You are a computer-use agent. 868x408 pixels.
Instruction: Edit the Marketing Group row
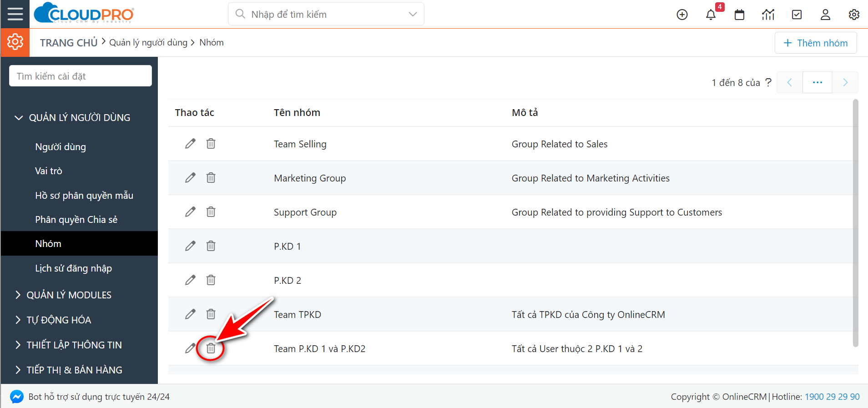click(190, 178)
